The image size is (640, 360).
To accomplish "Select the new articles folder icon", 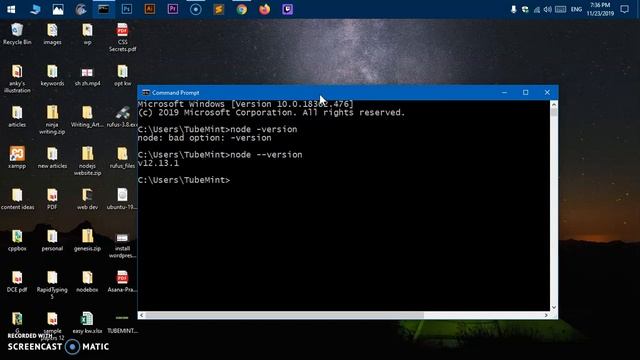I will [52, 158].
